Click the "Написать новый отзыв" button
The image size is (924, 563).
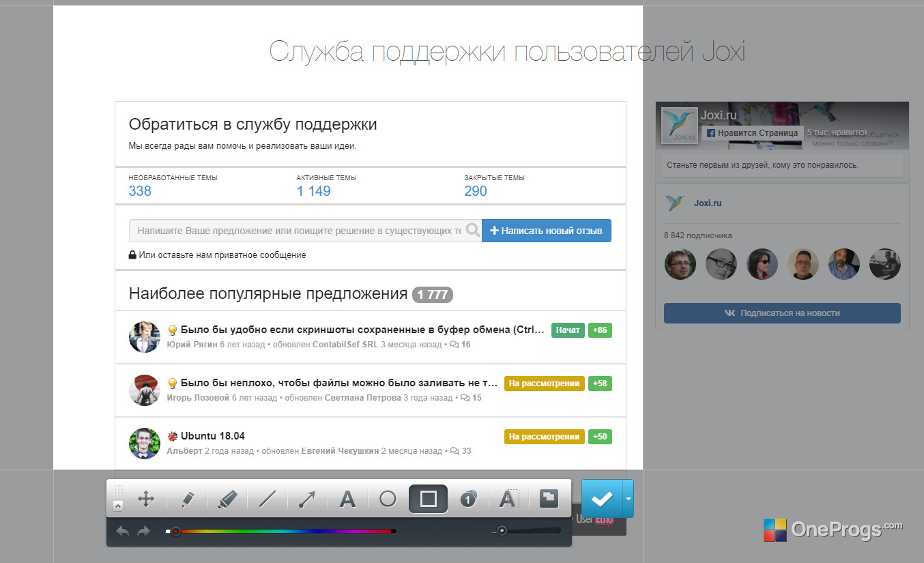547,231
